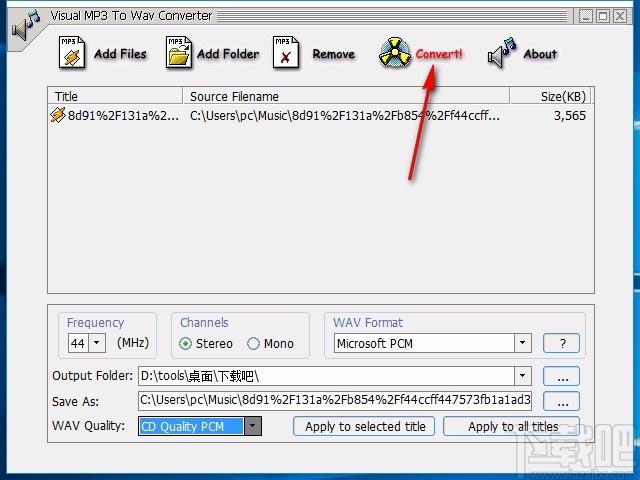Select the MP3 file icon in list
640x480 pixels.
[x=58, y=116]
